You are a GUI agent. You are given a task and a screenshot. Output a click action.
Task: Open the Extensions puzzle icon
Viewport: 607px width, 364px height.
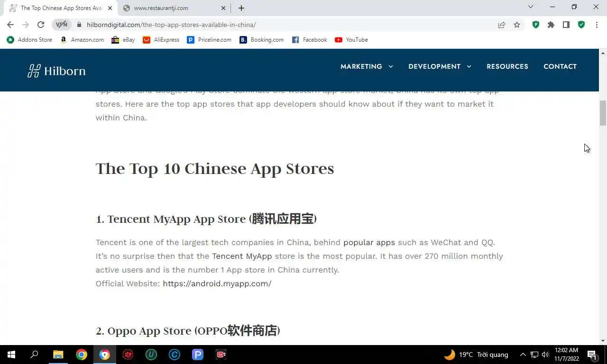(x=551, y=25)
